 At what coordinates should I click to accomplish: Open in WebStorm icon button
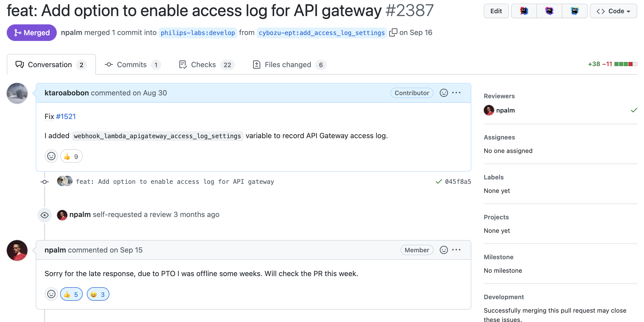tap(575, 11)
